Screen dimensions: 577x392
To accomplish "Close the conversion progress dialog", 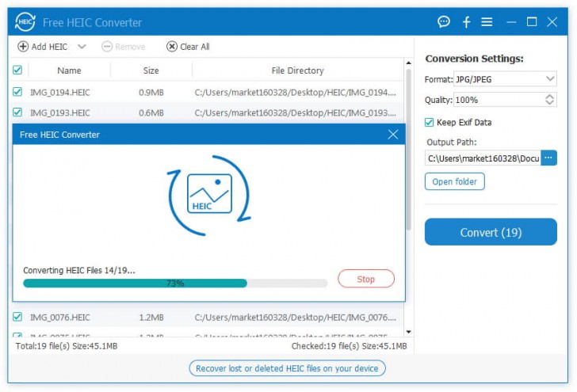I will [392, 134].
